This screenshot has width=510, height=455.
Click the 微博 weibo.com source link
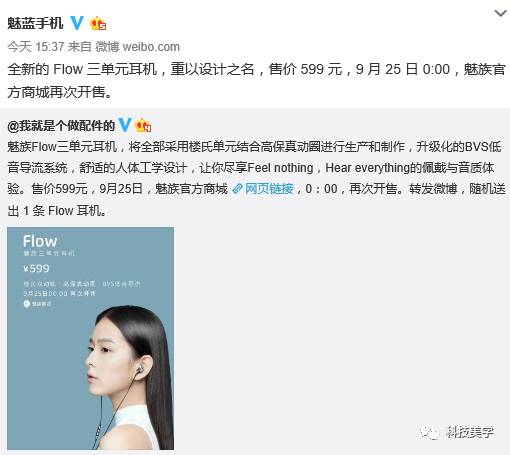pyautogui.click(x=138, y=47)
